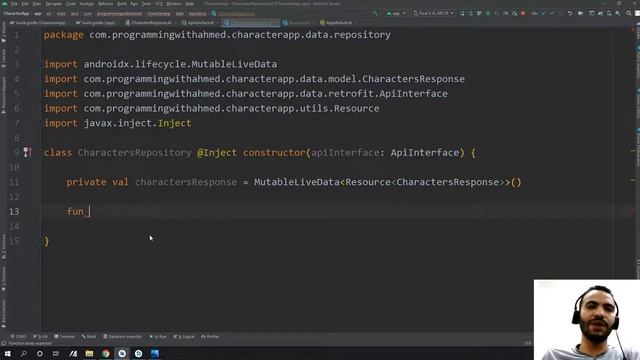Open Task View on the taskbar

pos(56,353)
